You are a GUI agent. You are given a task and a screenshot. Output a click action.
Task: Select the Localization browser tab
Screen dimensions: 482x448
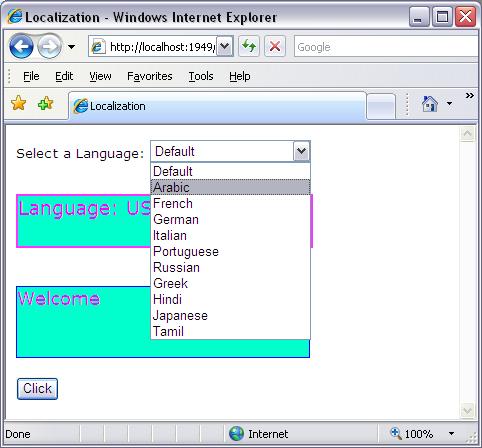point(217,106)
